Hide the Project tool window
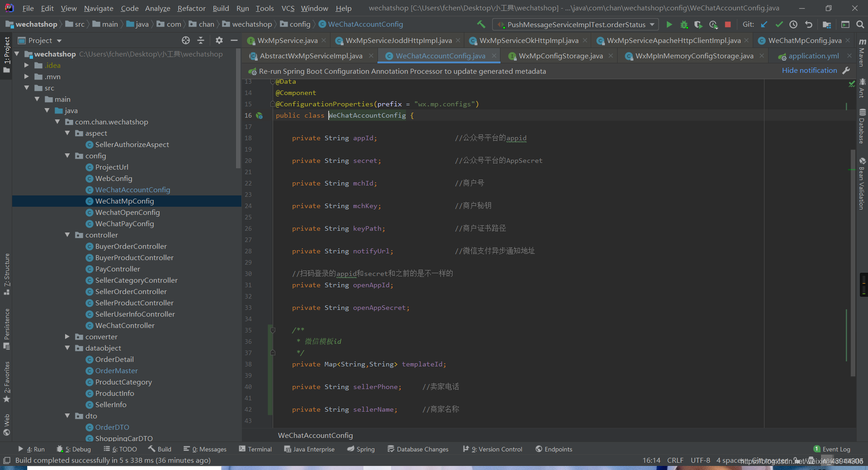This screenshot has height=470, width=868. pyautogui.click(x=234, y=40)
